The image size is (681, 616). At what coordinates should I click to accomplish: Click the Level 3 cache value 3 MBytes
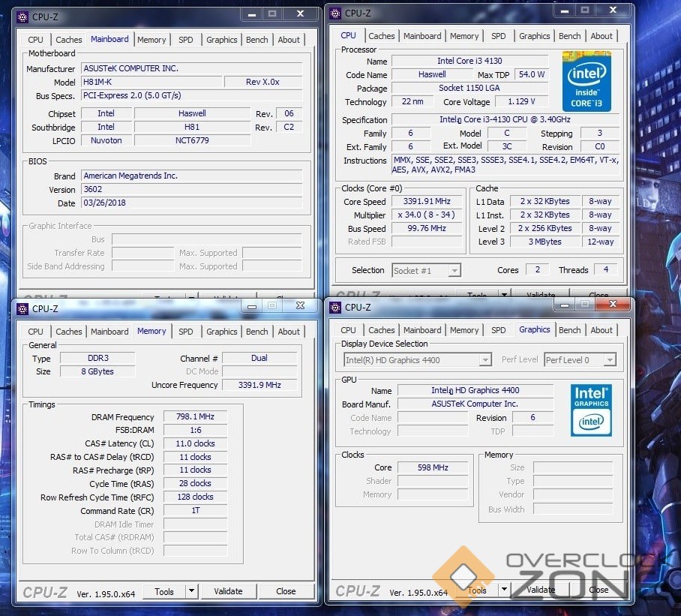pyautogui.click(x=545, y=242)
